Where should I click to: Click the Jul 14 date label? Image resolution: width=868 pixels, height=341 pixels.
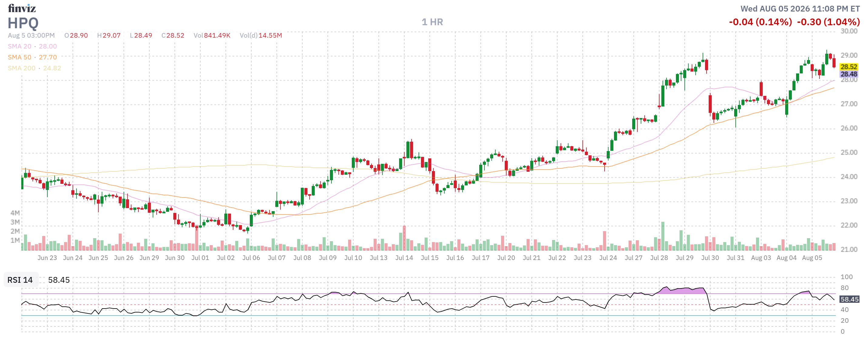(404, 258)
